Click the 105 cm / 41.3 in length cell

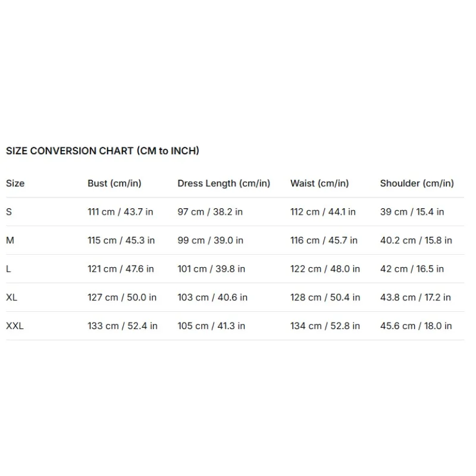tap(211, 326)
